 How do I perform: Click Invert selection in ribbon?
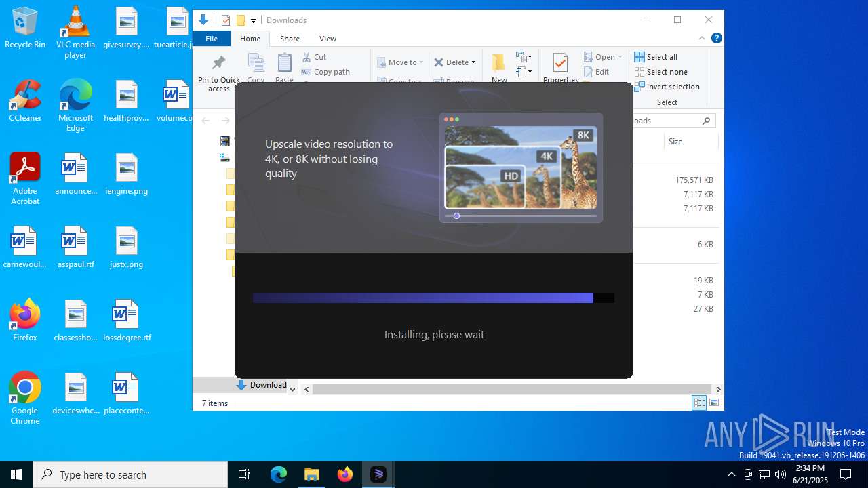pyautogui.click(x=667, y=87)
